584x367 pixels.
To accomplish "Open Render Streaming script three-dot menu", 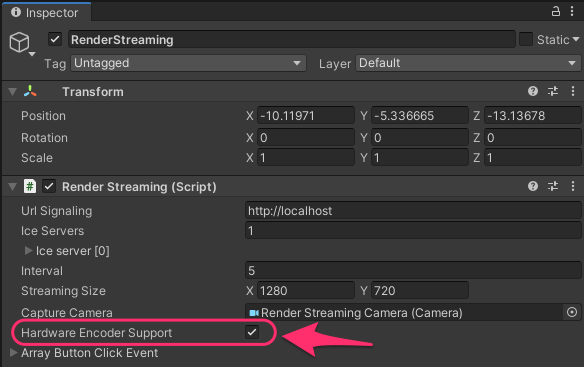I will click(x=573, y=186).
